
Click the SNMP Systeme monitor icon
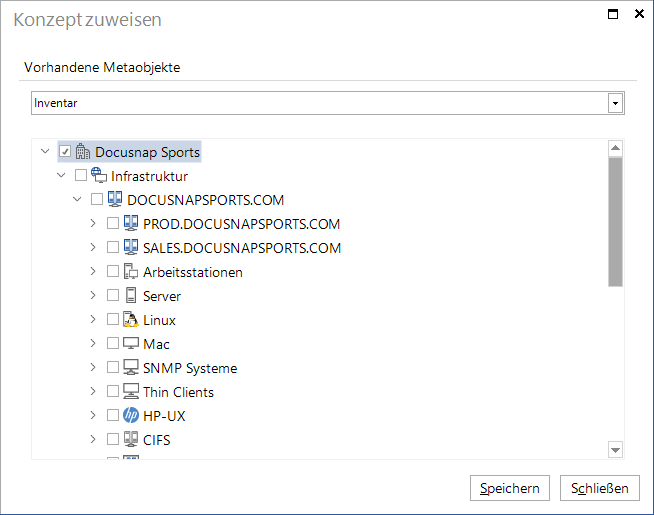pyautogui.click(x=131, y=367)
